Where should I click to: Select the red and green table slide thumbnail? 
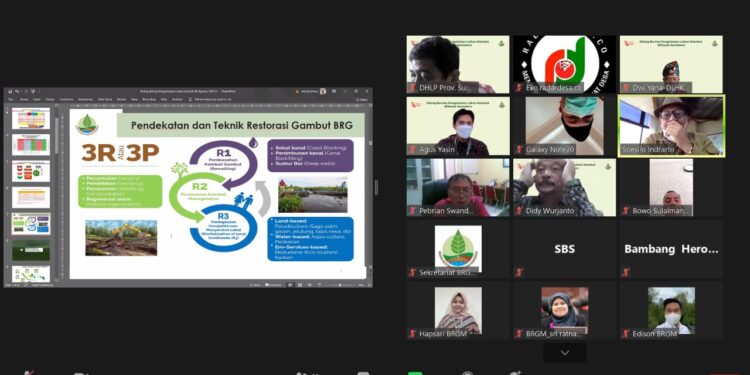[x=31, y=144]
